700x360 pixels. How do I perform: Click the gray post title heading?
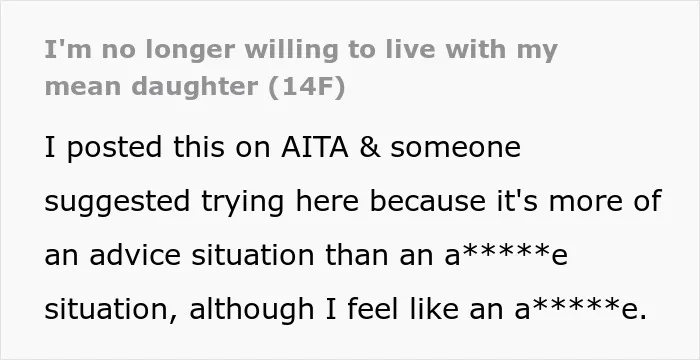point(301,68)
